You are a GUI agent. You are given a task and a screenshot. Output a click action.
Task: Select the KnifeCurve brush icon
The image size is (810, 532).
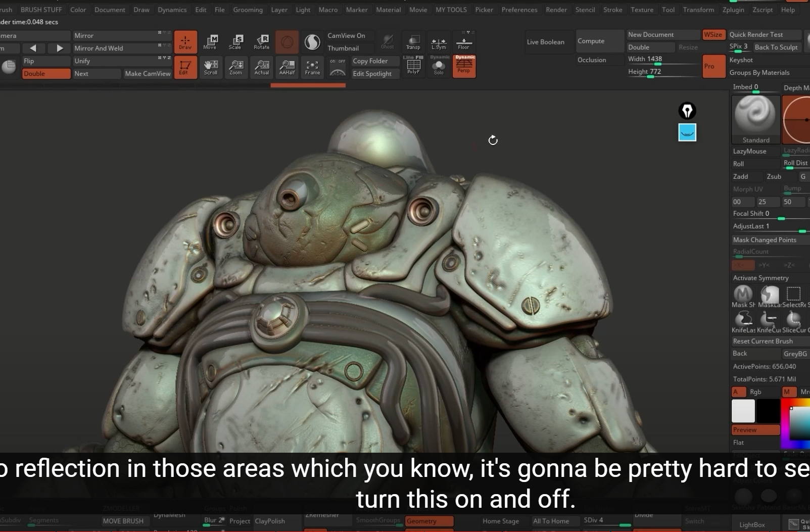pyautogui.click(x=769, y=322)
